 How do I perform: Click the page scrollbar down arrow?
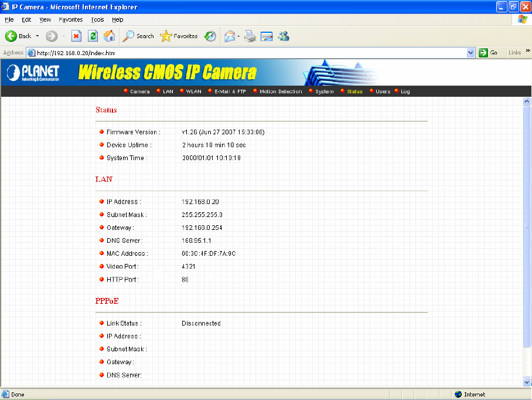point(526,382)
